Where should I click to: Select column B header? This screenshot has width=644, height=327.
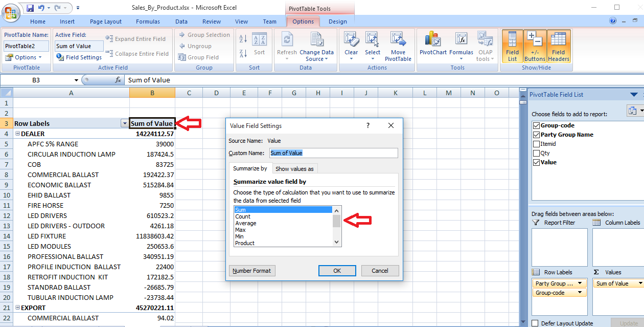point(152,93)
